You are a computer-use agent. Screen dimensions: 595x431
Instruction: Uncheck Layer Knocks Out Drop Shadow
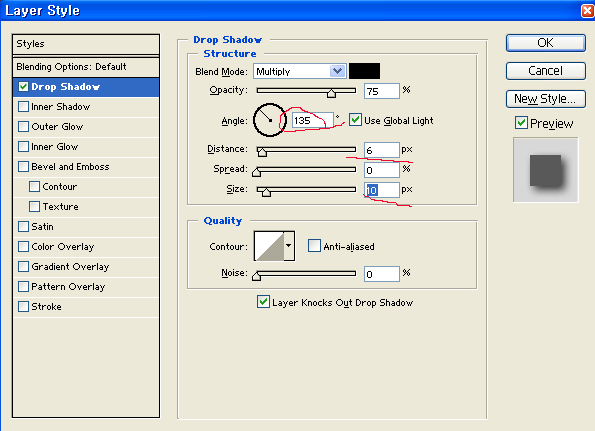263,302
